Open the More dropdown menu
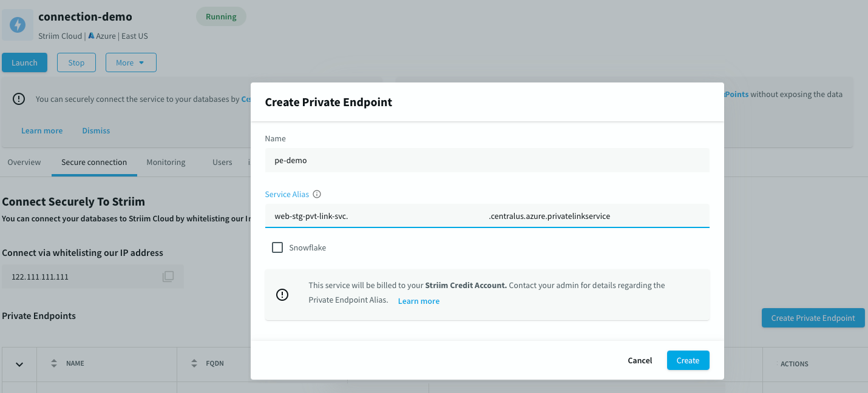This screenshot has height=393, width=868. point(131,62)
